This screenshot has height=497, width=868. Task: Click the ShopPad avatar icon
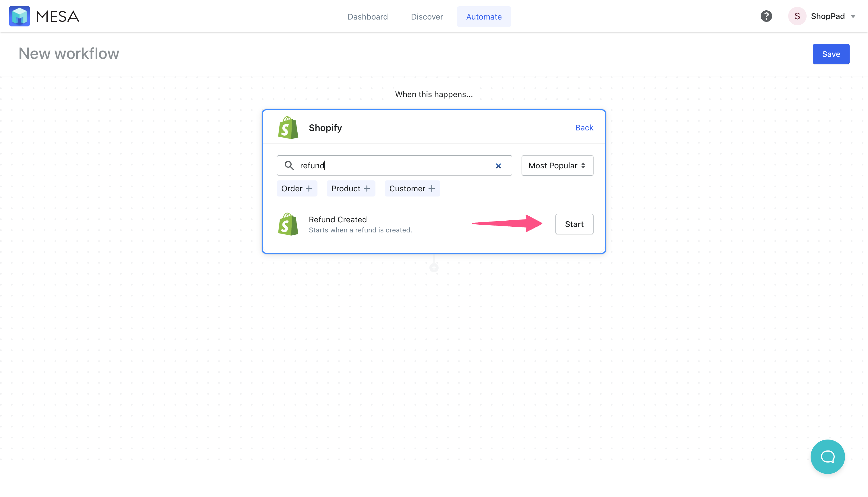(x=797, y=16)
